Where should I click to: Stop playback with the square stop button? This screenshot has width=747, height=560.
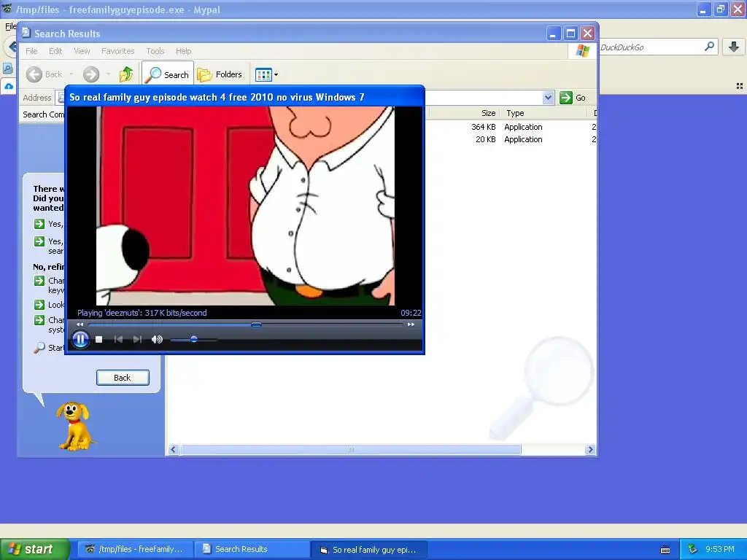coord(99,340)
